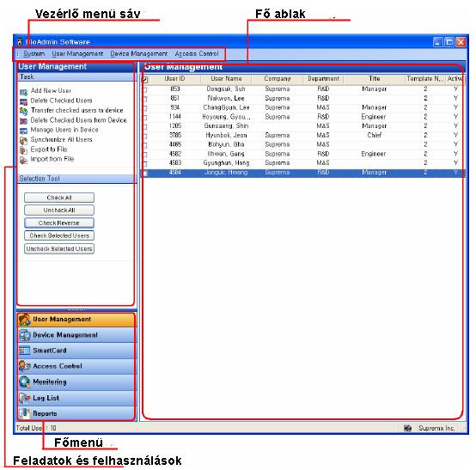The width and height of the screenshot is (476, 470).
Task: Click the BioAdmin title bar application icon
Action: tap(20, 41)
